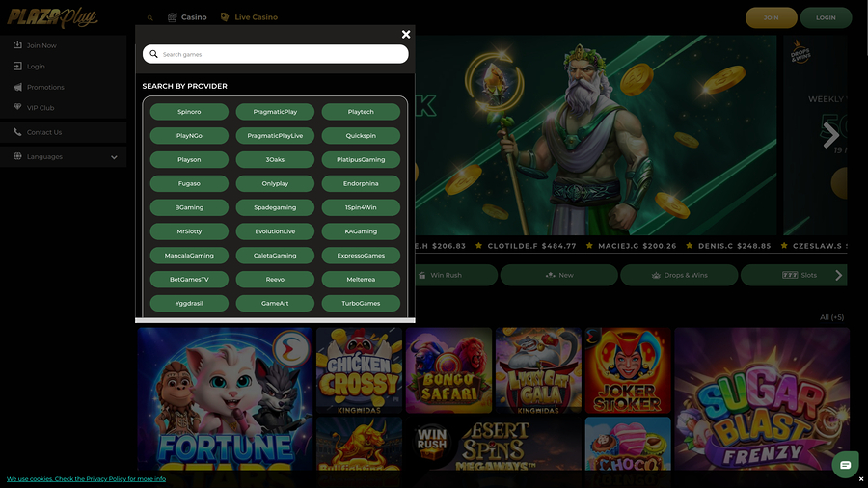Screen dimensions: 868x488
Task: Select the New category tab
Action: 559,275
